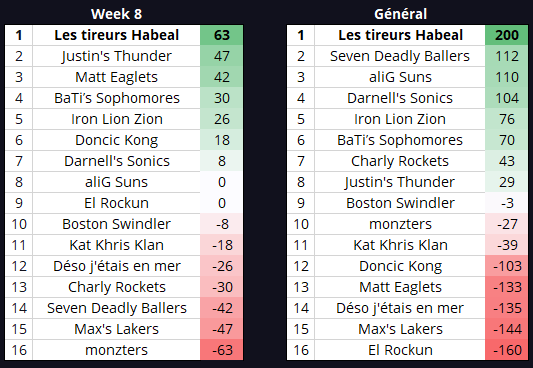Select Les tireurs Habeal in Week 8 table
This screenshot has height=368, width=533.
(117, 35)
